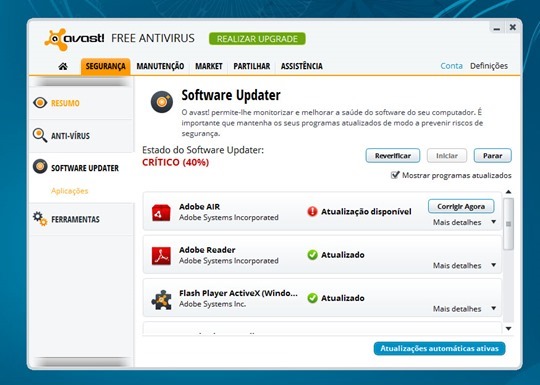Click the Ferramentas gears icon

[x=40, y=219]
